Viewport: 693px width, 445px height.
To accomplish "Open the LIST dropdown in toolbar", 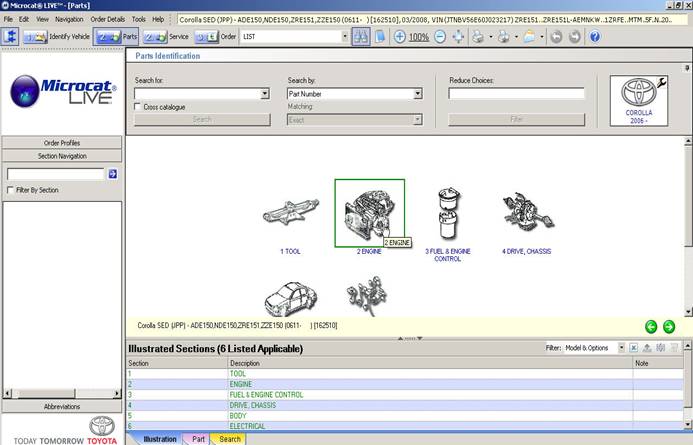I will click(x=345, y=37).
